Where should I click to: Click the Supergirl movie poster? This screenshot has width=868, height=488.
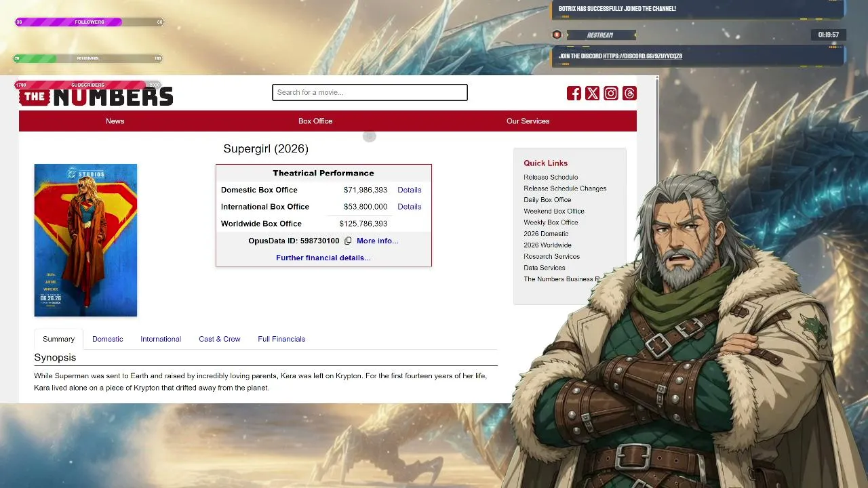(85, 240)
